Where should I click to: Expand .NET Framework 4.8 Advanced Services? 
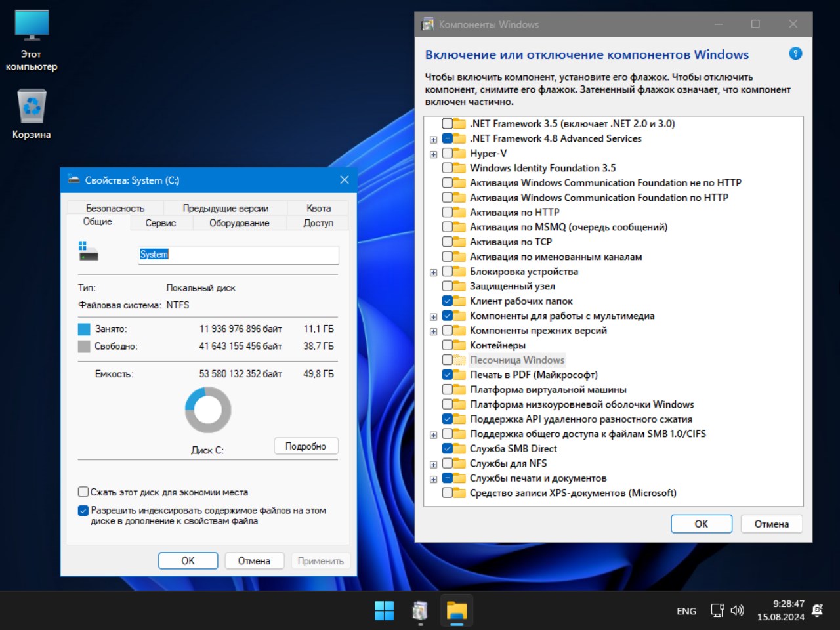[433, 139]
